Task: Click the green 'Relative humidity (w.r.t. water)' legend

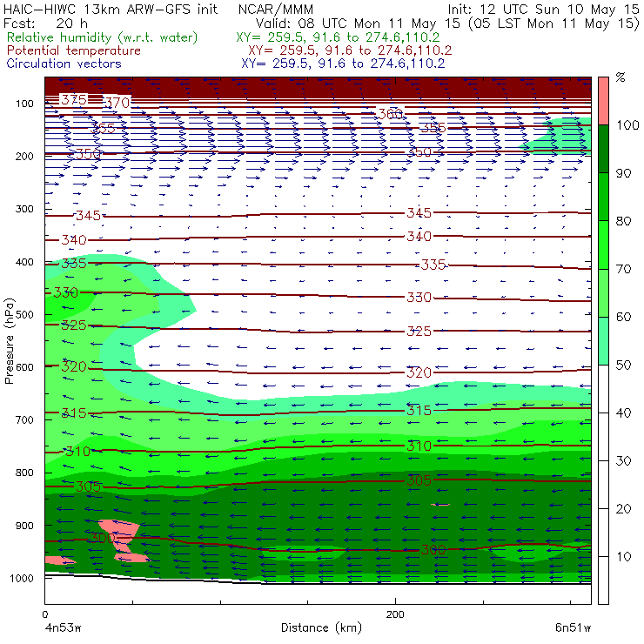Action: (103, 37)
